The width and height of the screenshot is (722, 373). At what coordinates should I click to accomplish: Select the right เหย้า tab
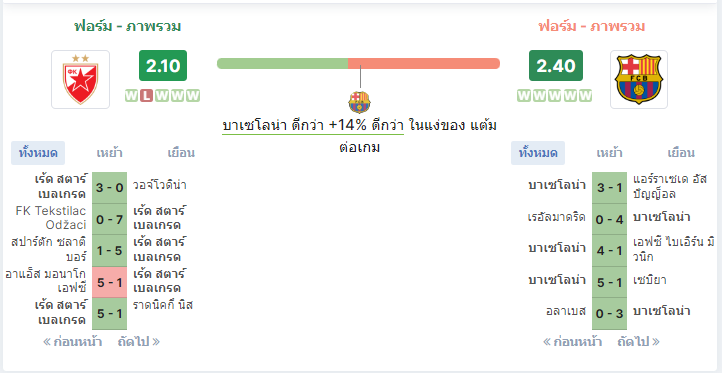click(609, 153)
